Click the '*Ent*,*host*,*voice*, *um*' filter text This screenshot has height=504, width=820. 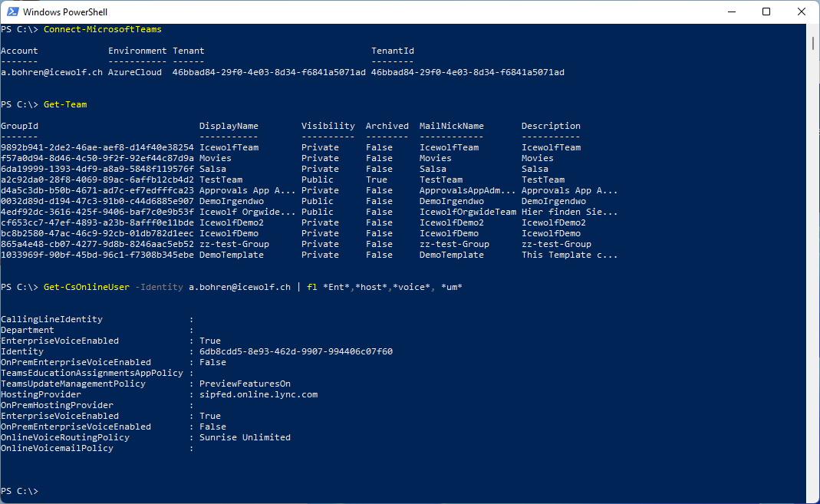click(x=393, y=287)
